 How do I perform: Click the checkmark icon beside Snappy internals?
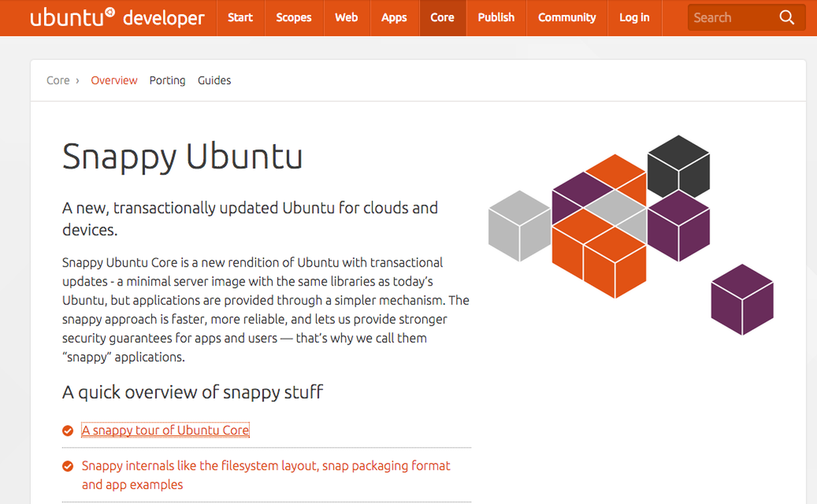(x=67, y=466)
